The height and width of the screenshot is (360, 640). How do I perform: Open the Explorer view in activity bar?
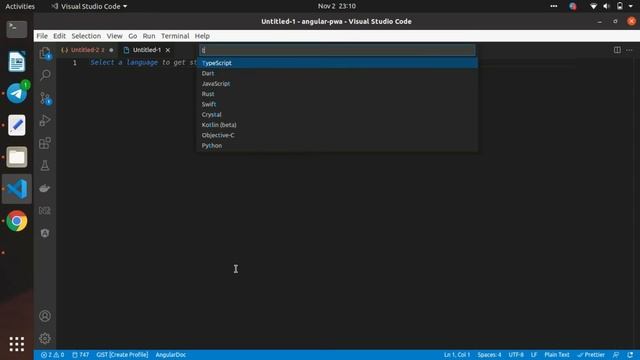click(45, 53)
